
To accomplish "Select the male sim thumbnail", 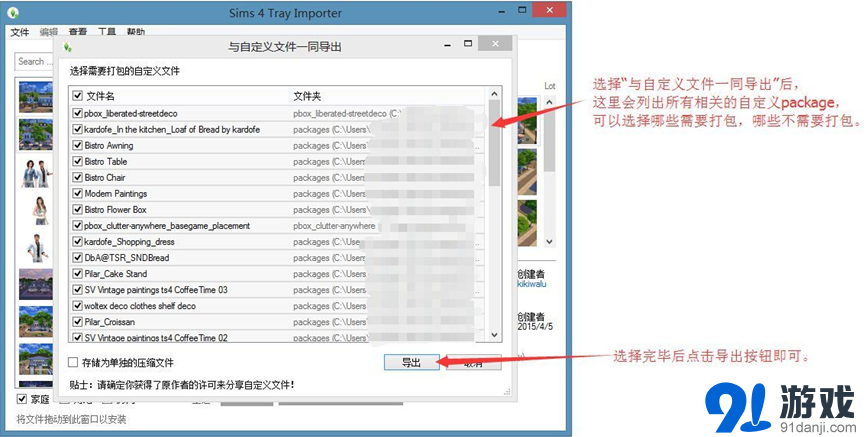I will click(x=38, y=248).
